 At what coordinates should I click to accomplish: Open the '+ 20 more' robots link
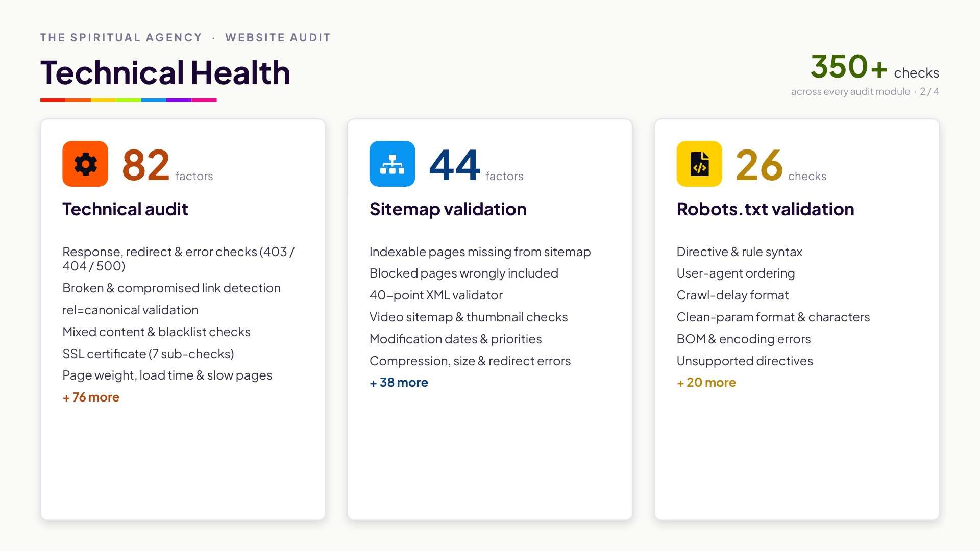pos(706,383)
